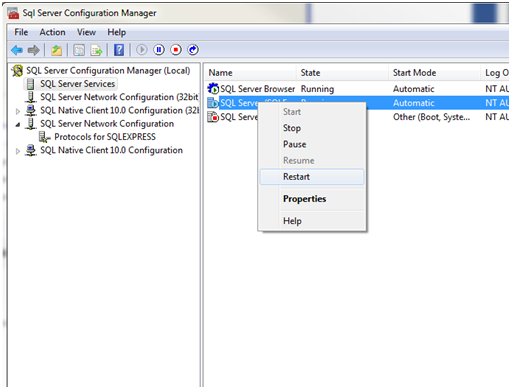Viewport: 511px width, 389px height.
Task: Choose Pause in the context menu
Action: (312, 144)
